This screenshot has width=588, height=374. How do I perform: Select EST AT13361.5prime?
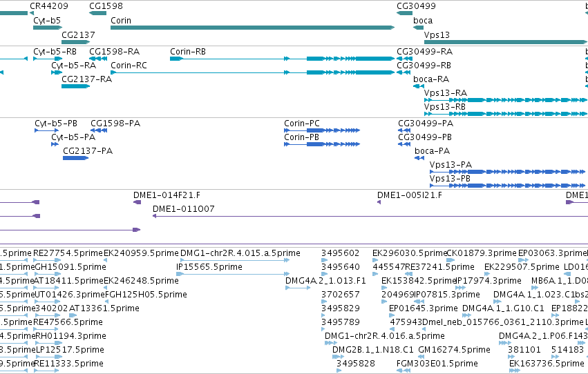pos(73,315)
